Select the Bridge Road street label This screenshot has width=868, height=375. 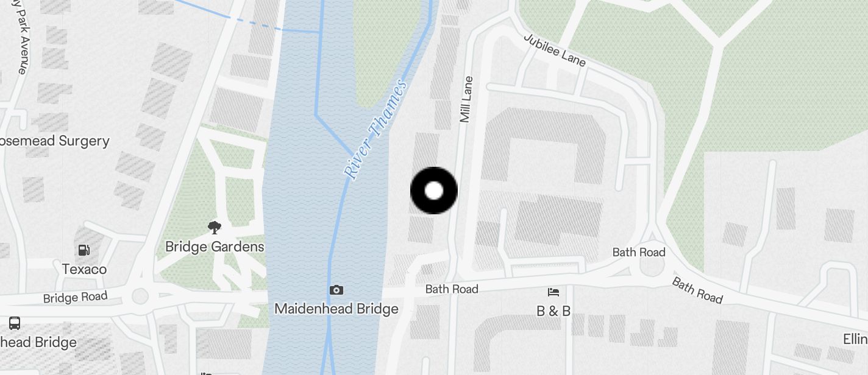[x=75, y=298]
